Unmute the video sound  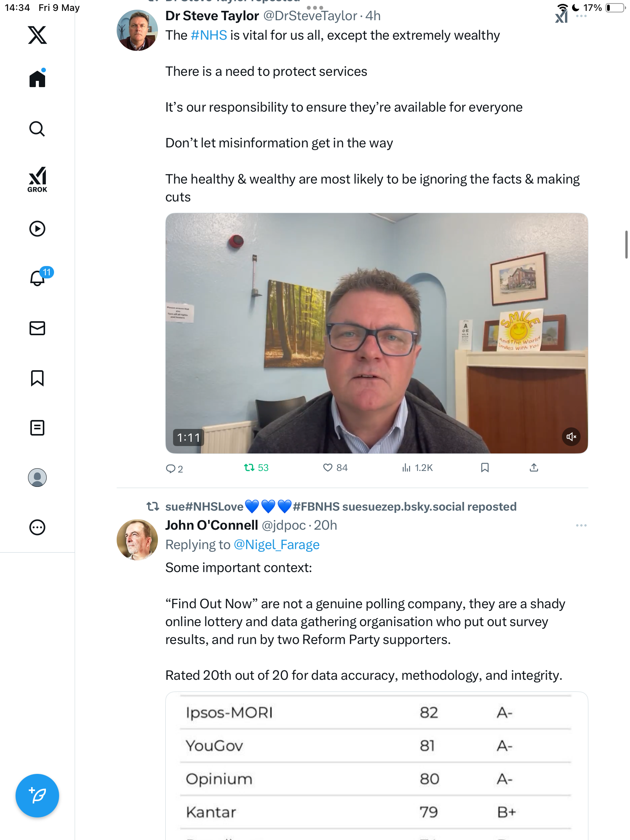pyautogui.click(x=571, y=436)
